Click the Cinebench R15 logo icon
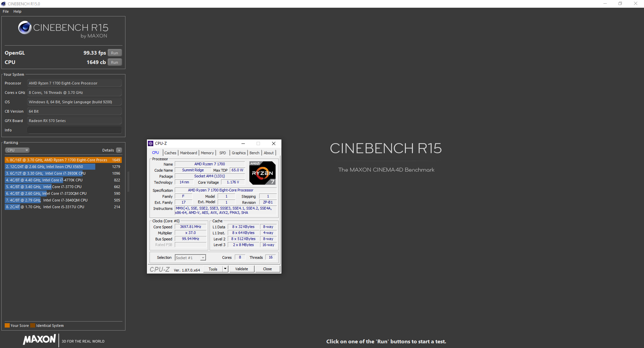 pyautogui.click(x=25, y=27)
